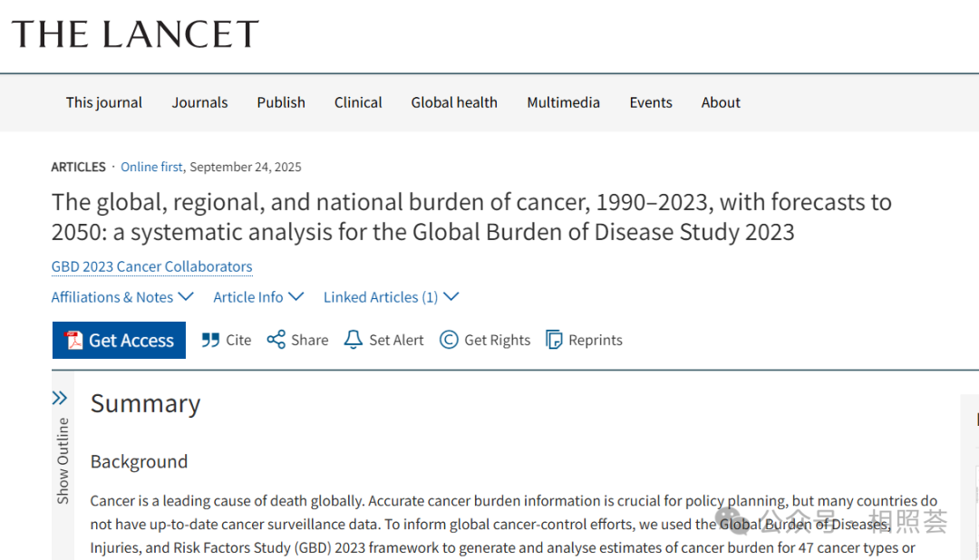
Task: Open the This journal menu
Action: (x=104, y=102)
